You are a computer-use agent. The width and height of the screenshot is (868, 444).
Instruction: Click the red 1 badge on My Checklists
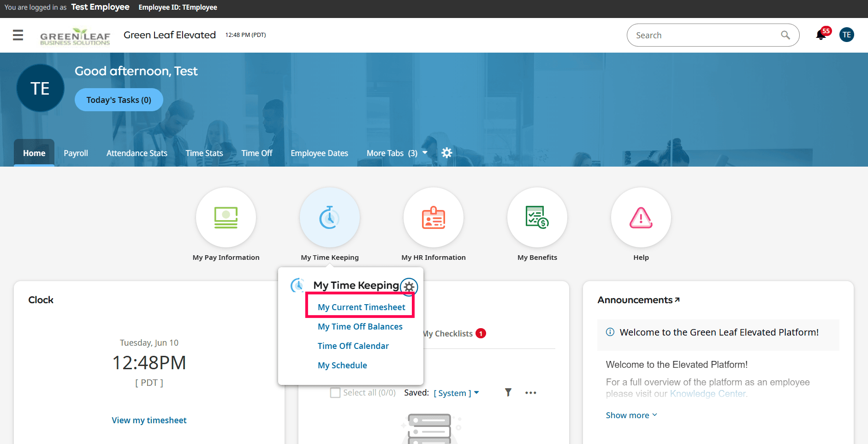point(481,333)
